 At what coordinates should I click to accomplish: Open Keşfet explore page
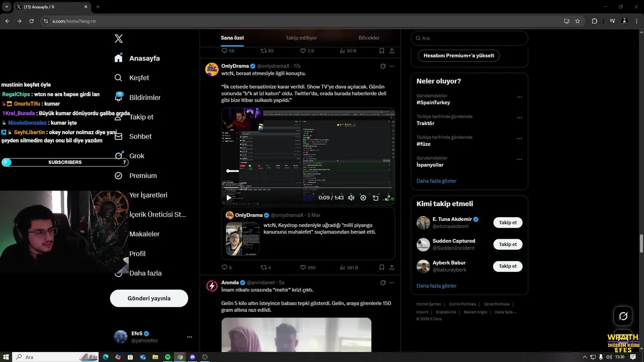(x=132, y=78)
